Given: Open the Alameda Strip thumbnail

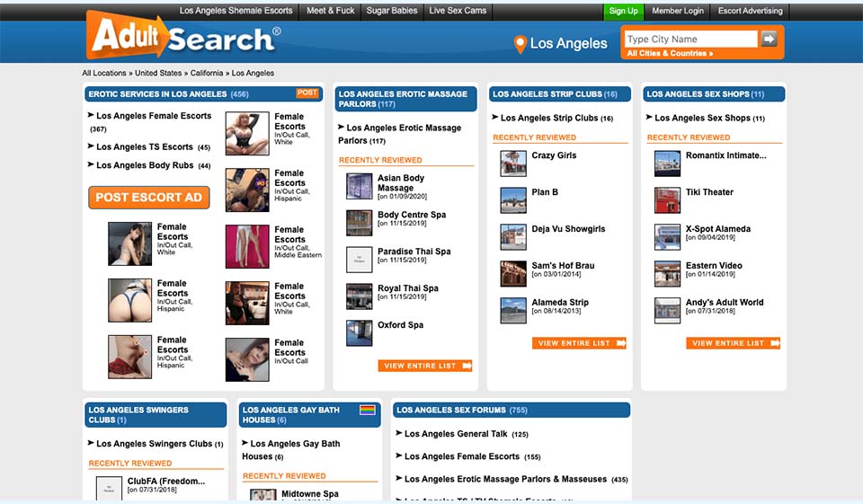Looking at the screenshot, I should 513,311.
